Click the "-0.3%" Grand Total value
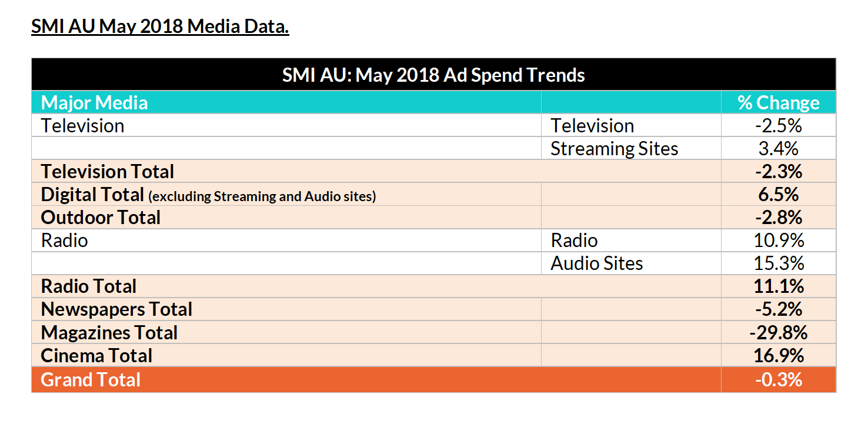868x434 pixels. click(x=779, y=379)
